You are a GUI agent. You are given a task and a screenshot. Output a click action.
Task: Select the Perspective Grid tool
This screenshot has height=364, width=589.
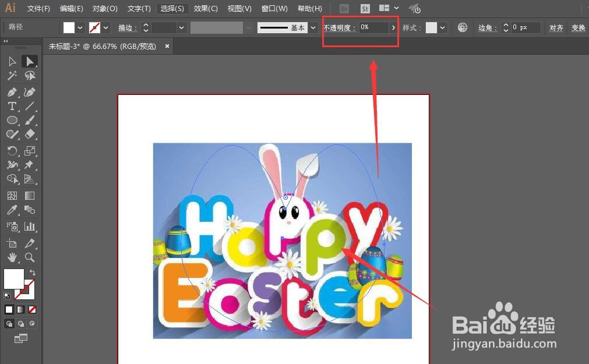(30, 179)
